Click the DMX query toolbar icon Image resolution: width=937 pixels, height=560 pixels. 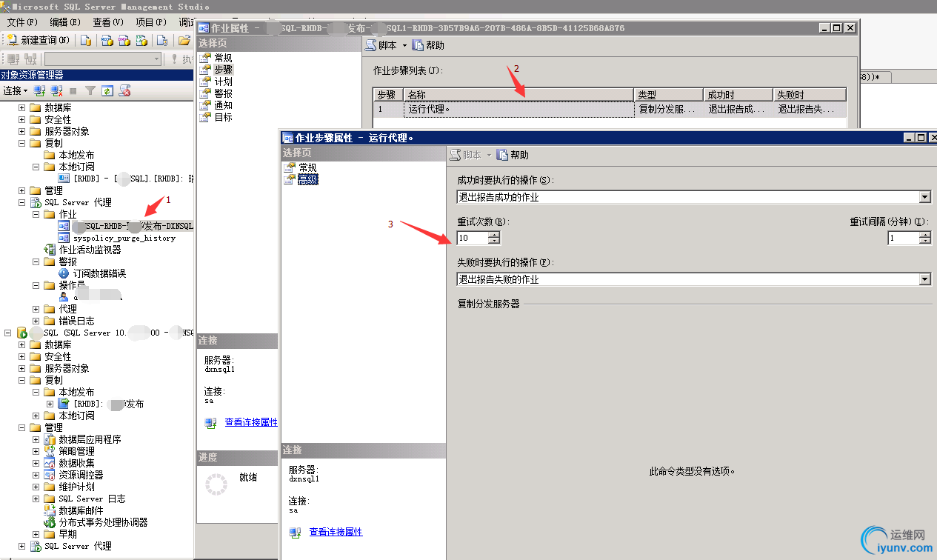click(x=124, y=40)
